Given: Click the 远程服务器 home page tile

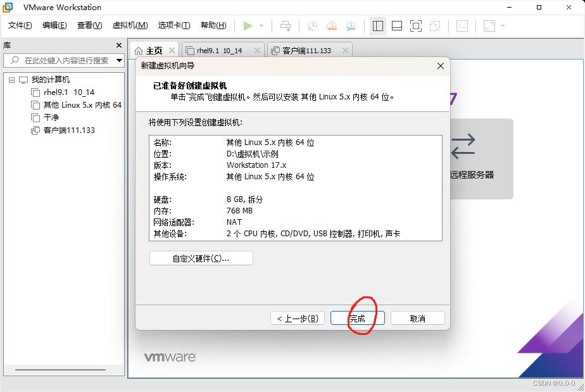Looking at the screenshot, I should tap(481, 159).
